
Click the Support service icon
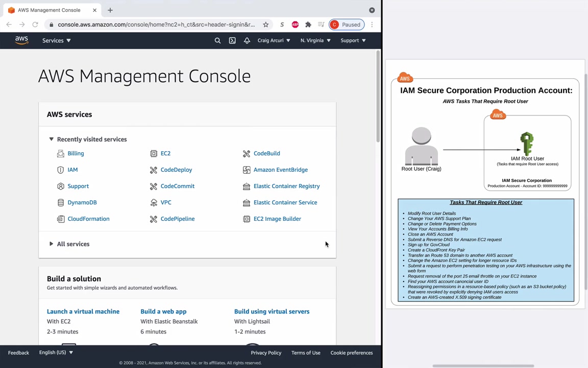point(60,186)
